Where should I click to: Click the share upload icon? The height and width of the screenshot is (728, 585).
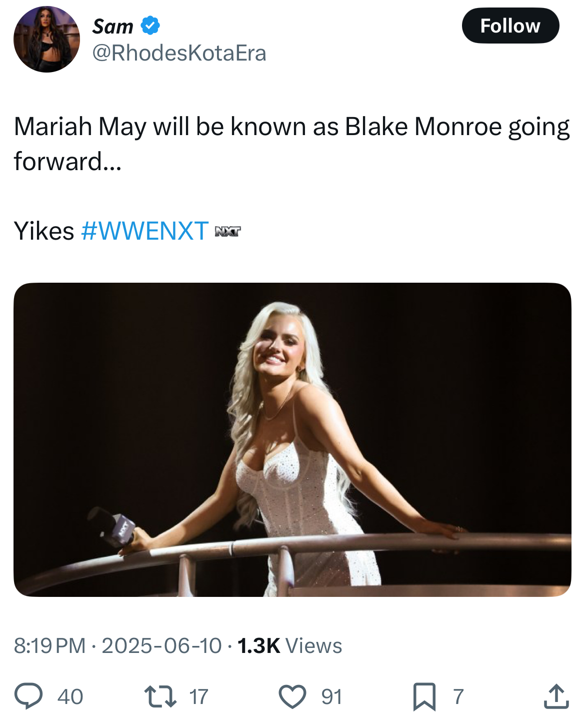(x=556, y=696)
